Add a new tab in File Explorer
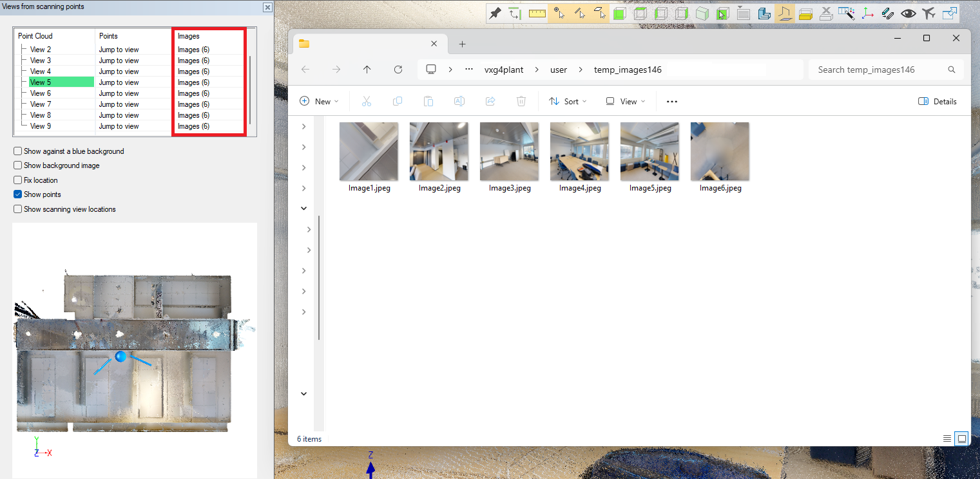The width and height of the screenshot is (980, 479). (462, 44)
